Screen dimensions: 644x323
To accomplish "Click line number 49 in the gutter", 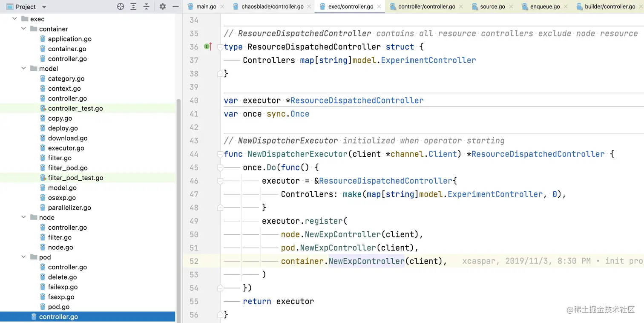I will pos(194,221).
